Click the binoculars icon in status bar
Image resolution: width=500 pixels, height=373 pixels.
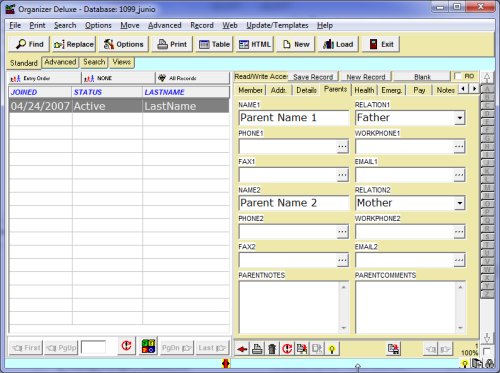pos(490,363)
